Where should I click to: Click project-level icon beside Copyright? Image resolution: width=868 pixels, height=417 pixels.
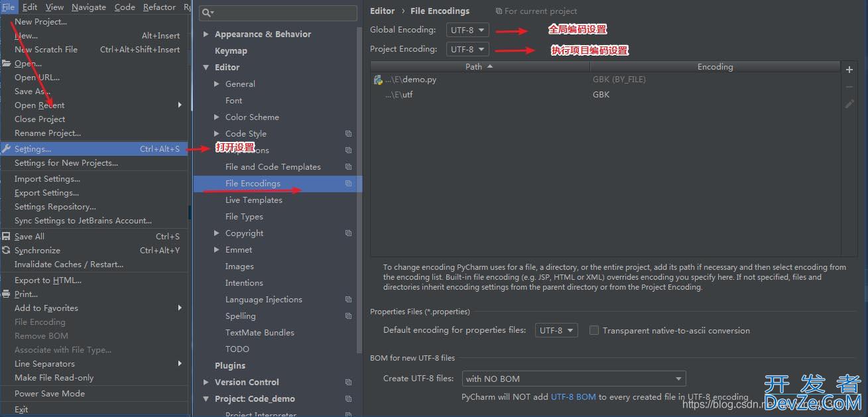[348, 233]
